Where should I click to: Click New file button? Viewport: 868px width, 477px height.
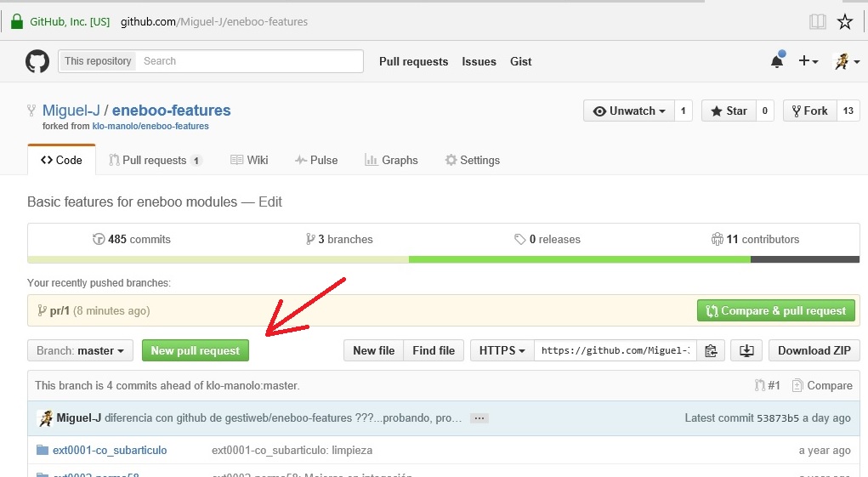tap(374, 351)
